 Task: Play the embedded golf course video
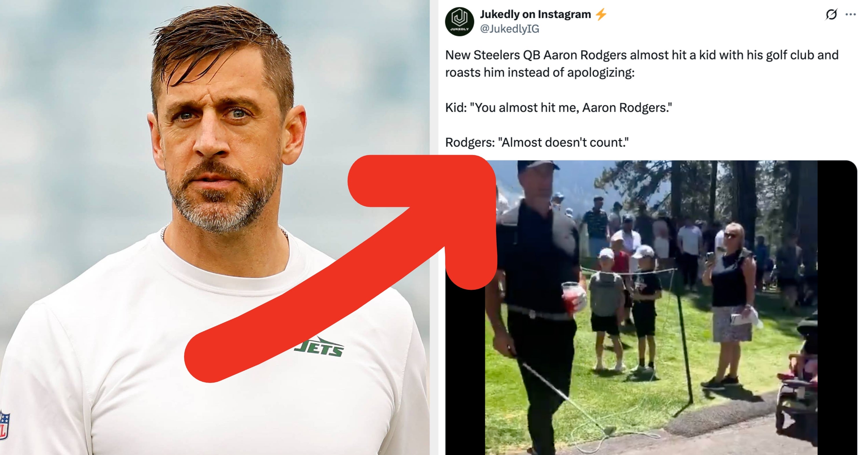[x=651, y=307]
